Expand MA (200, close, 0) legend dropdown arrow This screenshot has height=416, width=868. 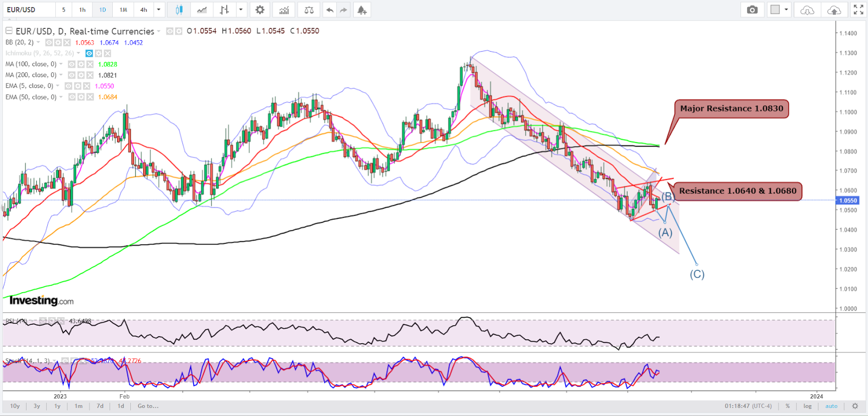pos(61,75)
